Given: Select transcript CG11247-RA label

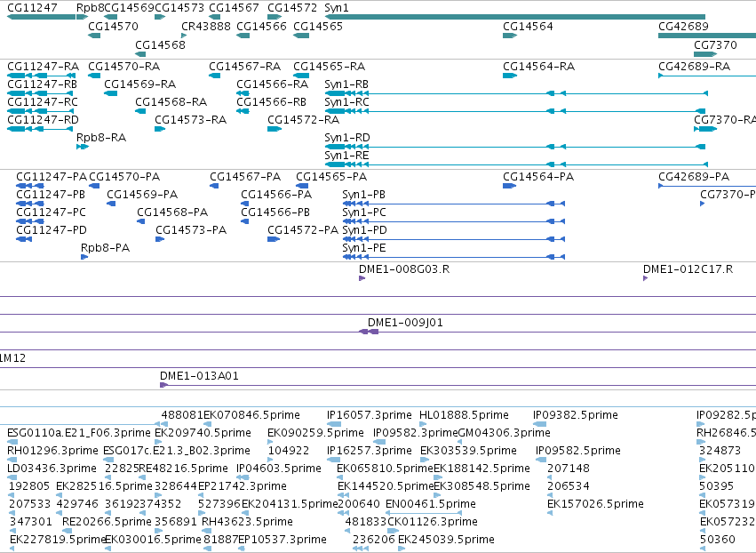Looking at the screenshot, I should pos(43,66).
